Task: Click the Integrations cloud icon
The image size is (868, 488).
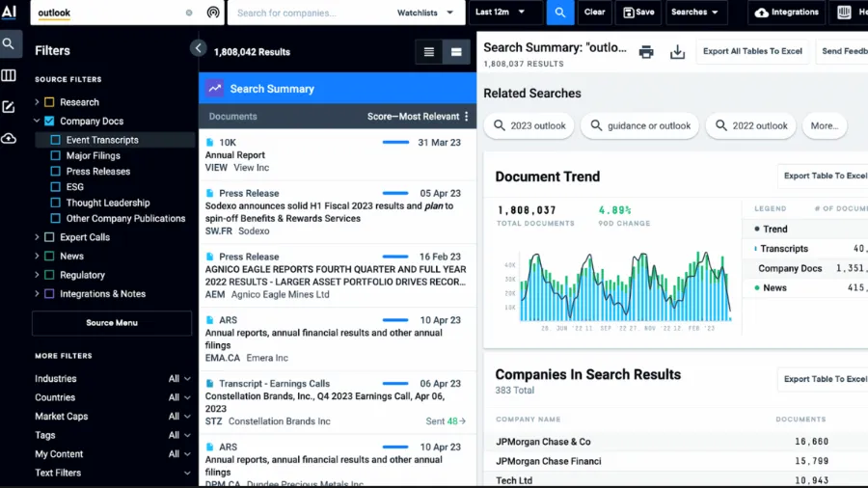Action: click(x=762, y=13)
